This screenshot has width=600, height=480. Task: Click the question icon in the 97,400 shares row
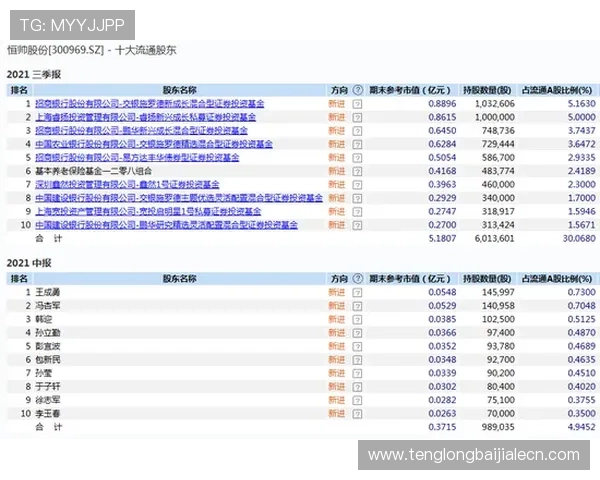point(357,333)
